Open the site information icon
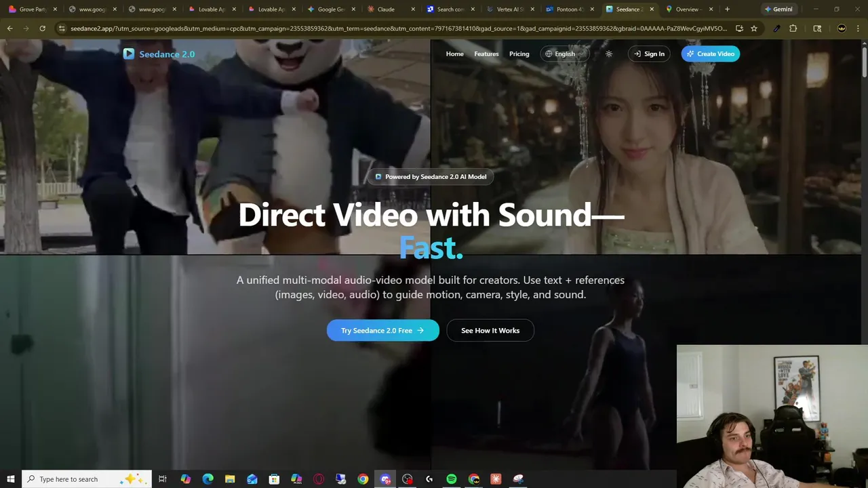The image size is (868, 488). point(62,28)
